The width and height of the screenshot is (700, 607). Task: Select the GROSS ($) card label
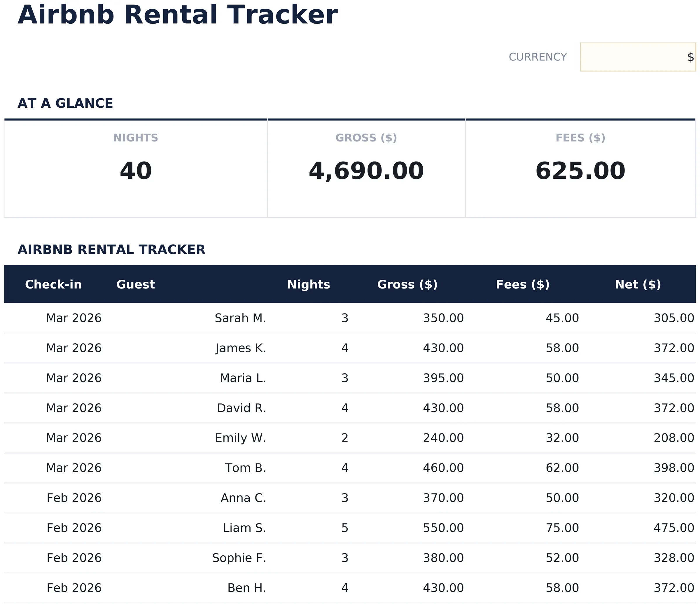pyautogui.click(x=366, y=138)
